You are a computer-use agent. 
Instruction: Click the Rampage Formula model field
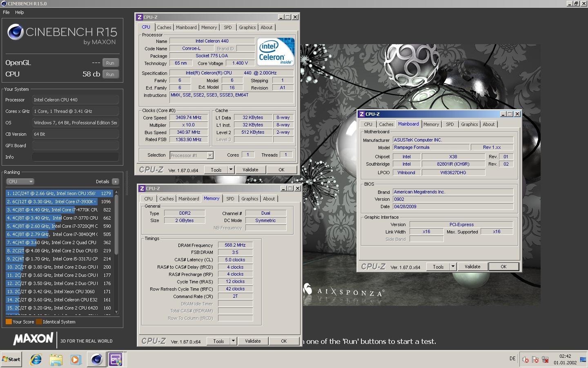[431, 147]
